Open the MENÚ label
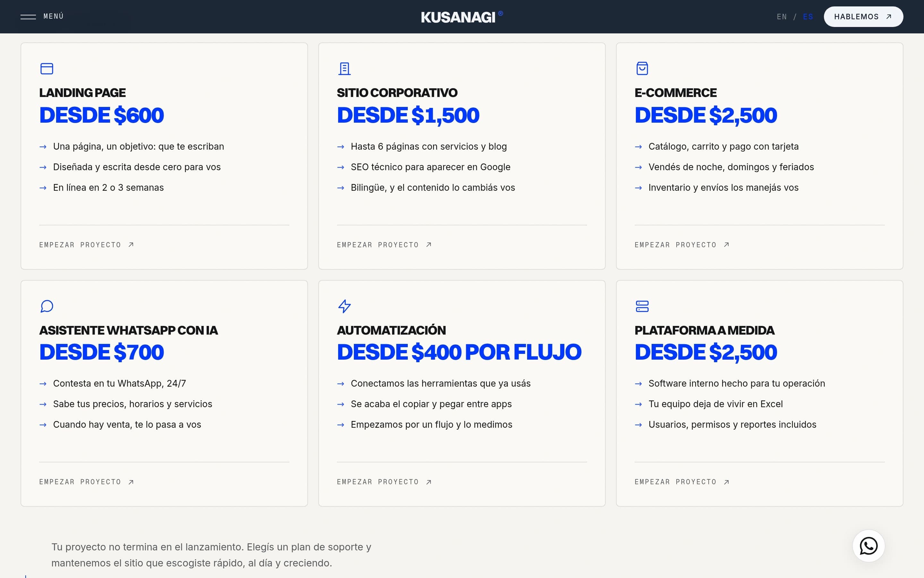Viewport: 924px width, 578px height. pos(54,16)
